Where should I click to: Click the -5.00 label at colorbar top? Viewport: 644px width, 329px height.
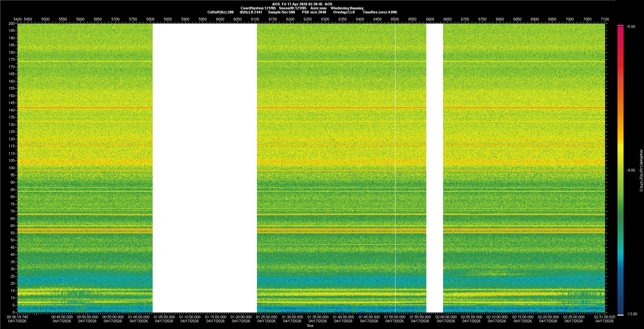click(631, 27)
